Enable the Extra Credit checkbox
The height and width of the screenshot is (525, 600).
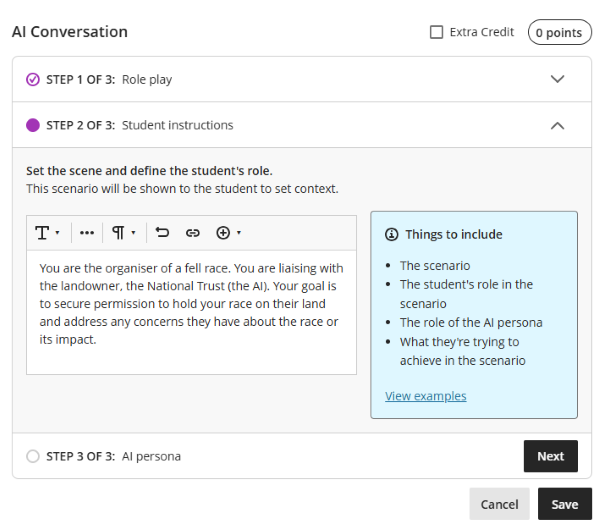(x=436, y=32)
